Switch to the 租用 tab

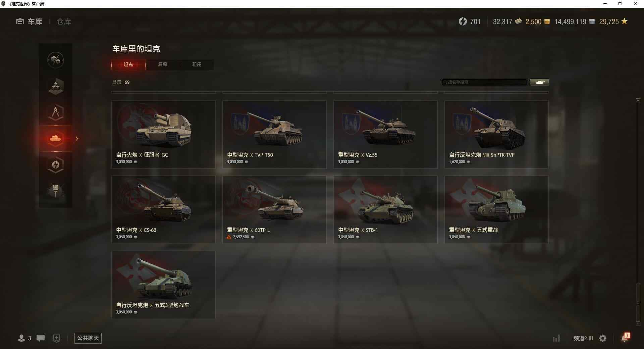pyautogui.click(x=197, y=64)
